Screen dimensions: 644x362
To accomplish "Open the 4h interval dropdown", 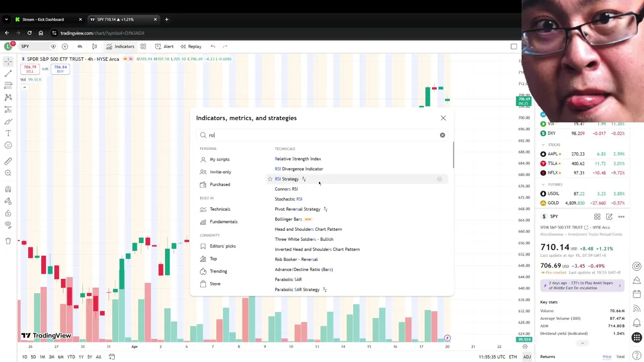I will click(79, 46).
